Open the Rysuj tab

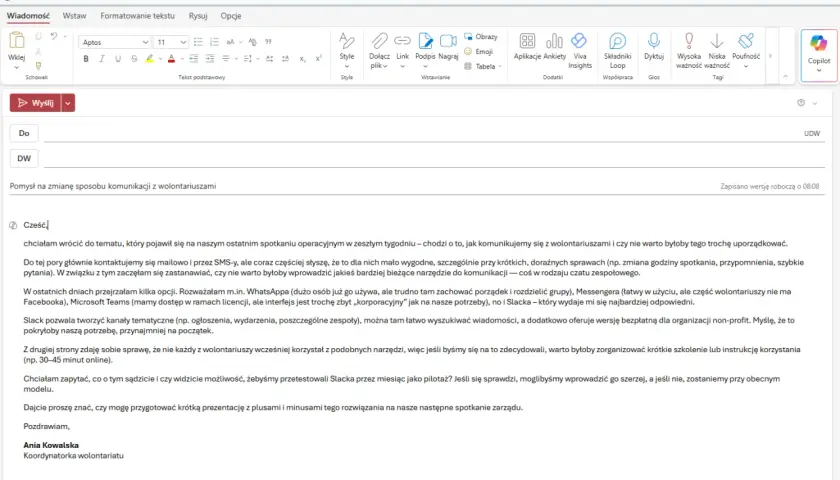pyautogui.click(x=198, y=16)
